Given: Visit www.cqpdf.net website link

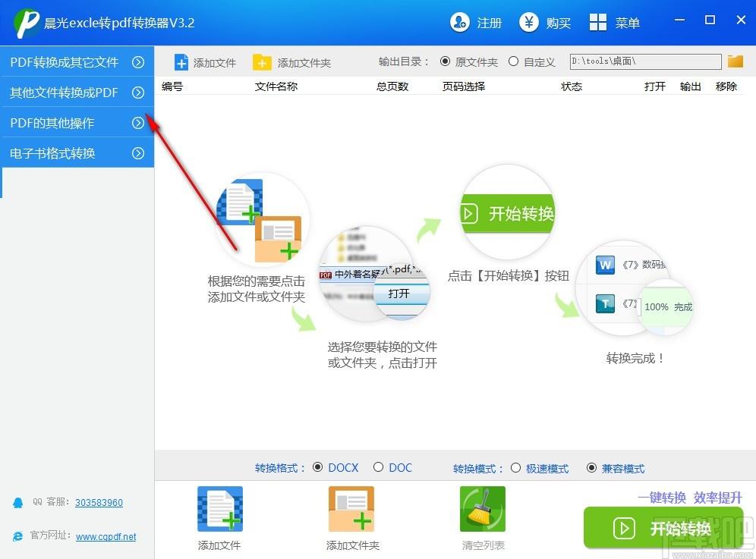Looking at the screenshot, I should [106, 536].
